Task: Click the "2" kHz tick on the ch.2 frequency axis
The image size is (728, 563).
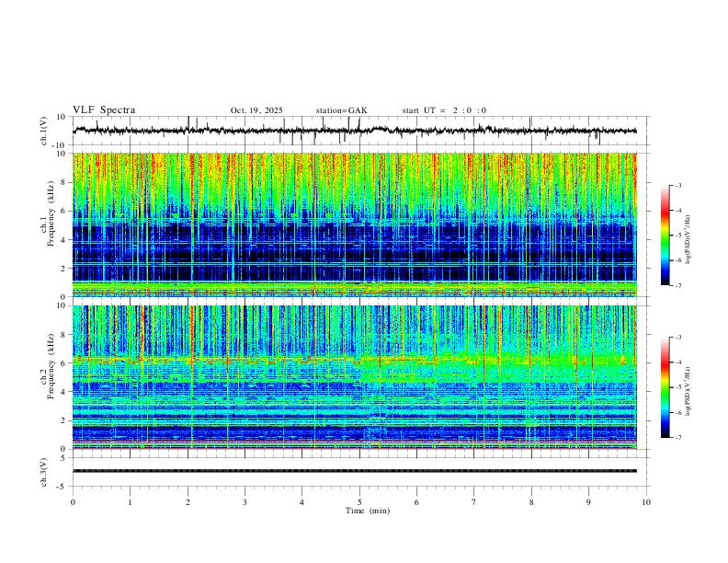Action: point(63,420)
